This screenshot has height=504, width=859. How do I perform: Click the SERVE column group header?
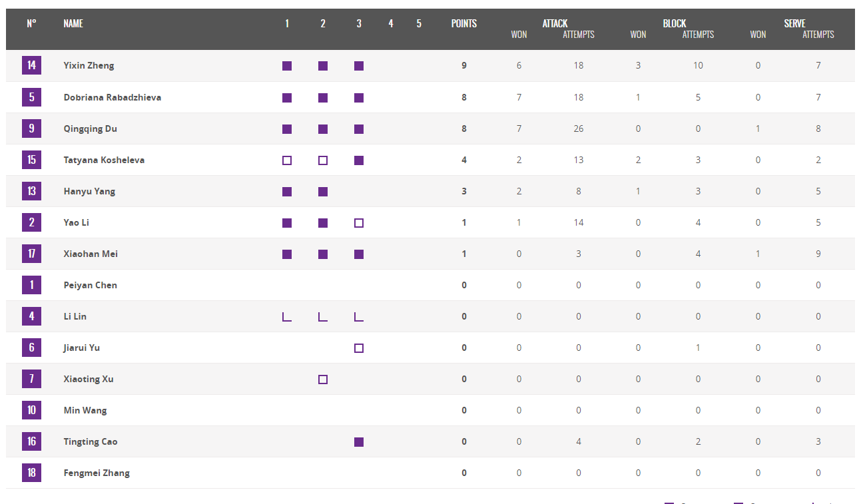click(x=794, y=23)
